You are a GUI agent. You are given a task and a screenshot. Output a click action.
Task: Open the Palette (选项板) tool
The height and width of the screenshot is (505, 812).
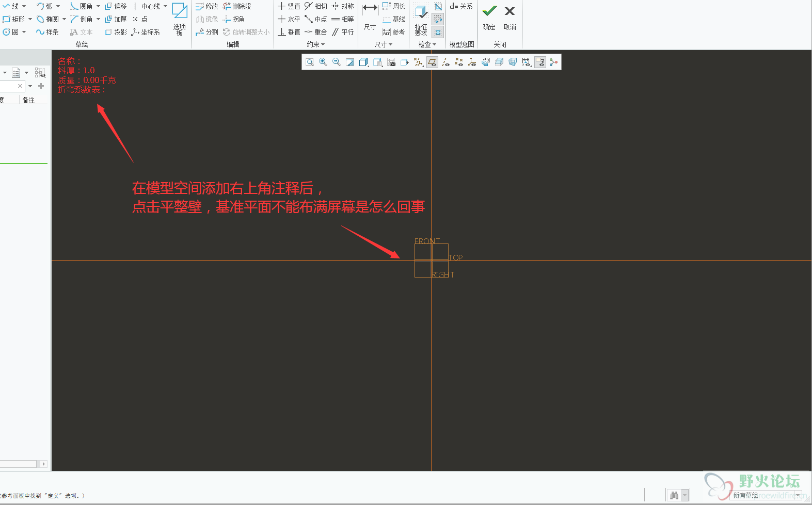[x=180, y=19]
